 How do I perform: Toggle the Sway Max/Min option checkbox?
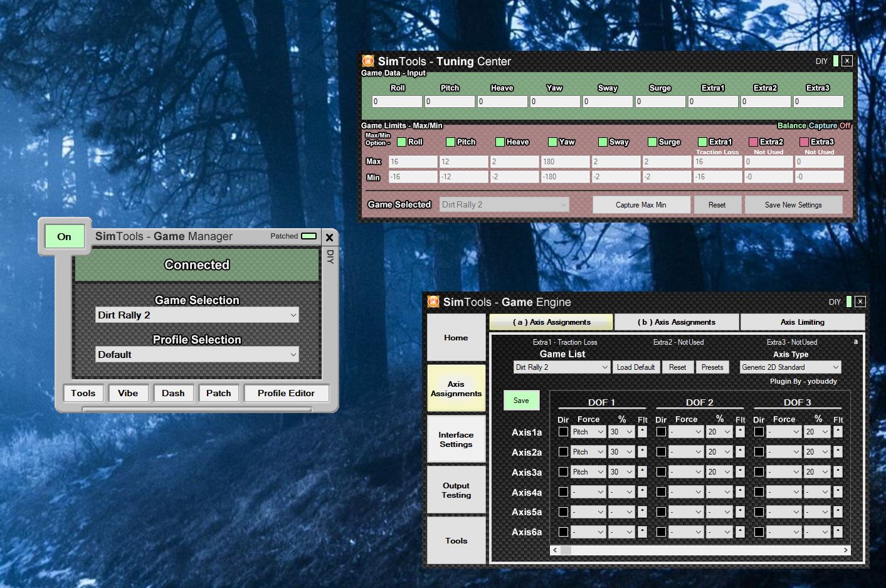click(602, 142)
